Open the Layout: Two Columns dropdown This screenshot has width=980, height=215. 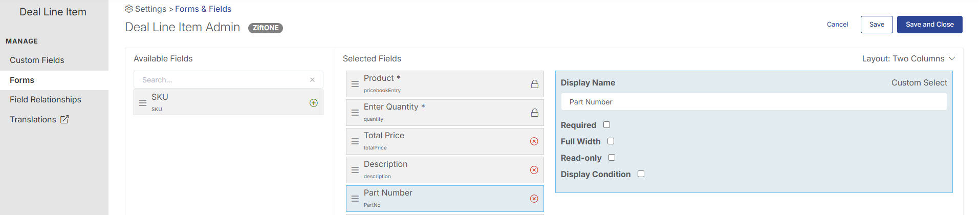pyautogui.click(x=908, y=59)
